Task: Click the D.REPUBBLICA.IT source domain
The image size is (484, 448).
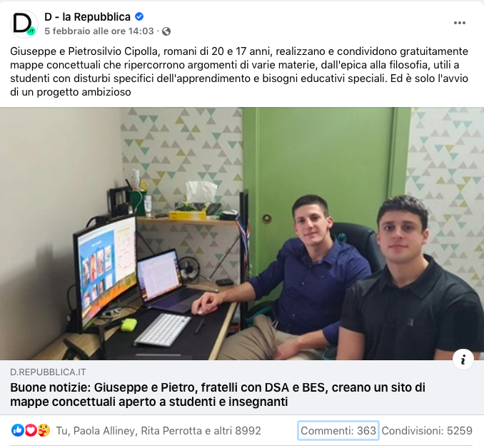Action: pyautogui.click(x=48, y=372)
